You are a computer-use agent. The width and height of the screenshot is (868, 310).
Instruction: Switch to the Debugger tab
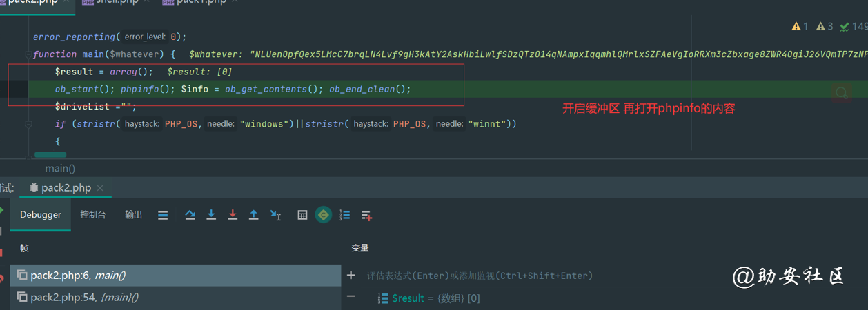click(x=40, y=214)
